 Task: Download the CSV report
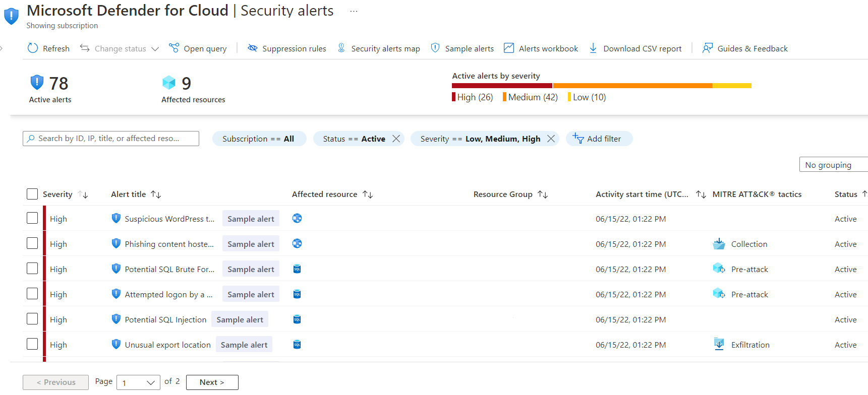635,48
